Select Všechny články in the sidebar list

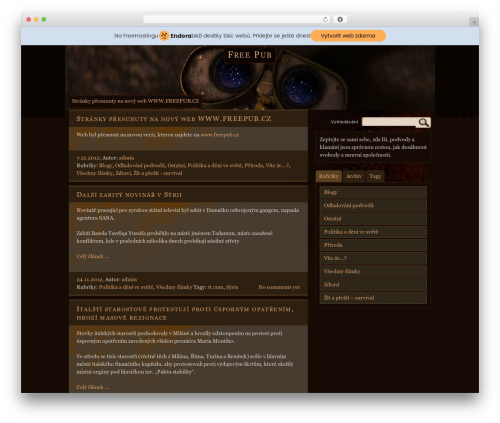point(373,271)
